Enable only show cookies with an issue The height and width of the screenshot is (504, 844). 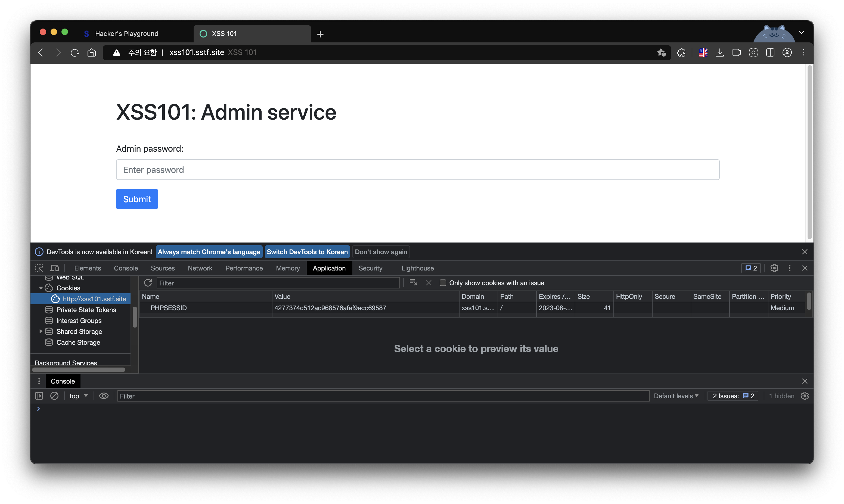443,283
